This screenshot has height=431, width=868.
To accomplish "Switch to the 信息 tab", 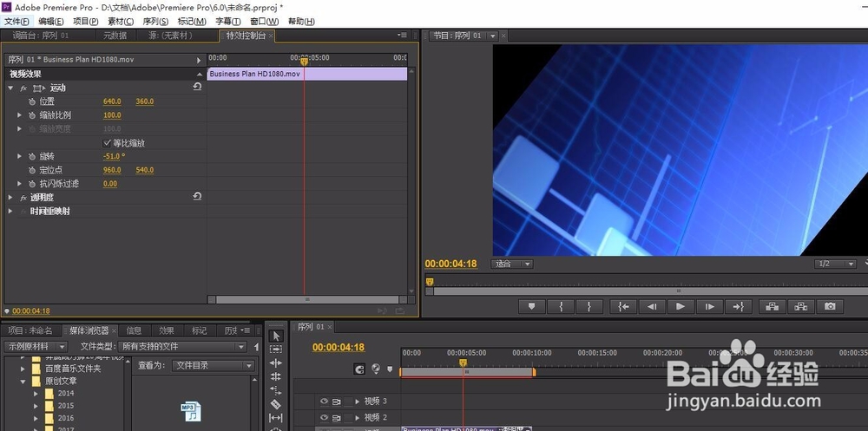I will (134, 330).
